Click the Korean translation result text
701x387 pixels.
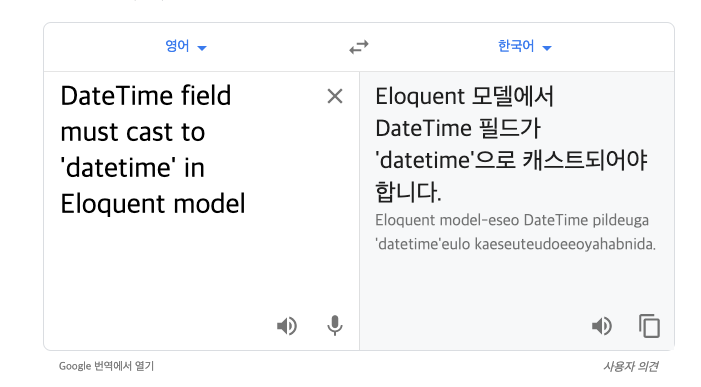coord(511,144)
